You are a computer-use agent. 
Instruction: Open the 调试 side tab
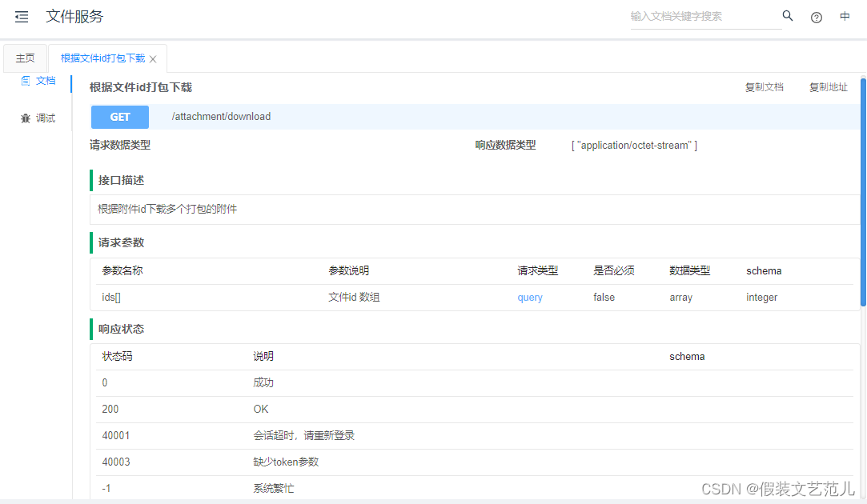(38, 118)
